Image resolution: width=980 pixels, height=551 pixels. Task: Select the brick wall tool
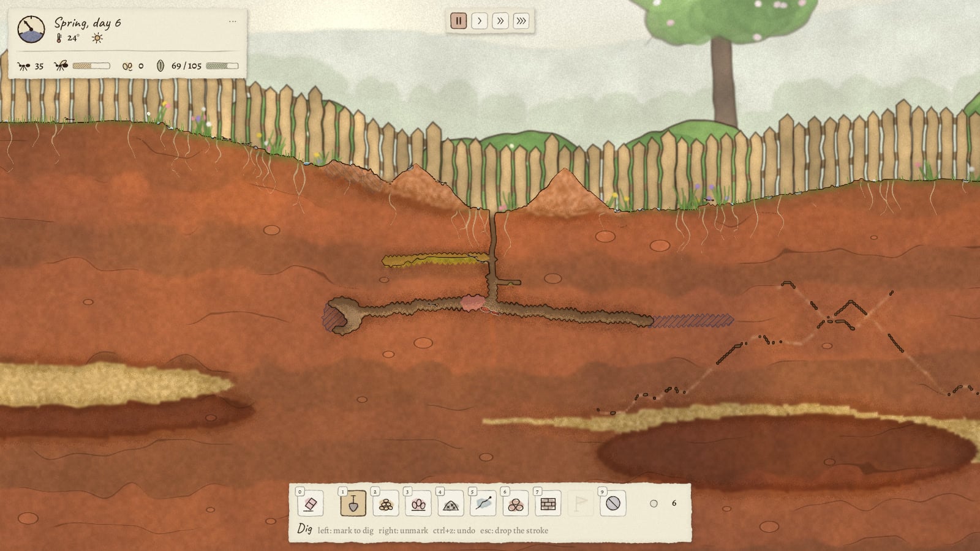pyautogui.click(x=548, y=504)
